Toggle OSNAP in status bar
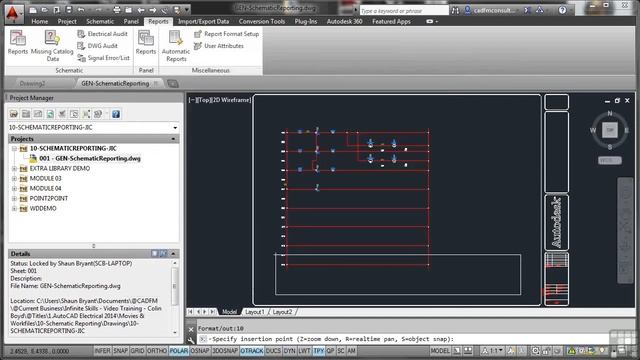This screenshot has height=360, width=640. 200,351
